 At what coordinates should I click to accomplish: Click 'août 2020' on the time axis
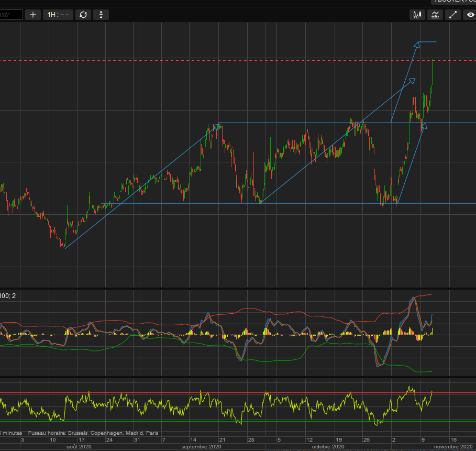[x=78, y=447]
